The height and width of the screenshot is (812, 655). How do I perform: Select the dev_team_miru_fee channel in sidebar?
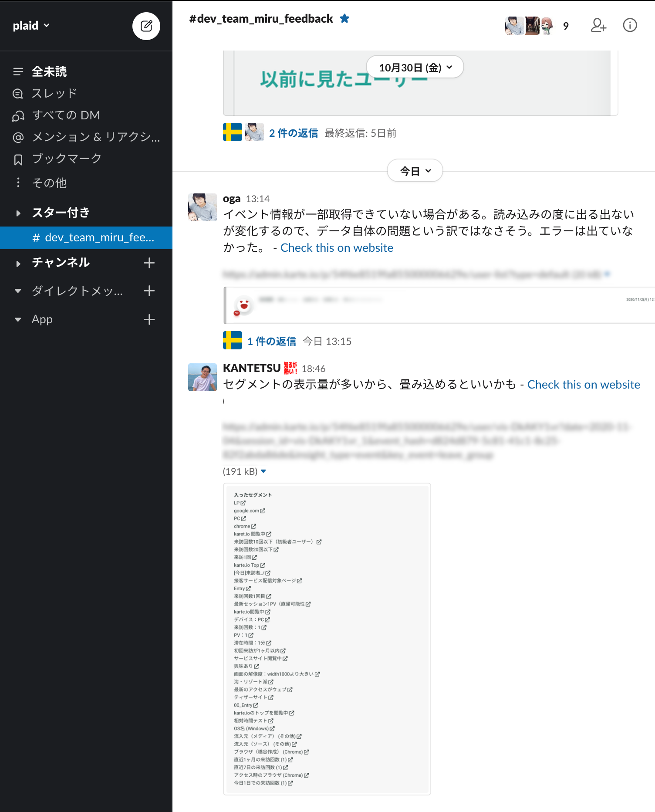click(x=99, y=238)
